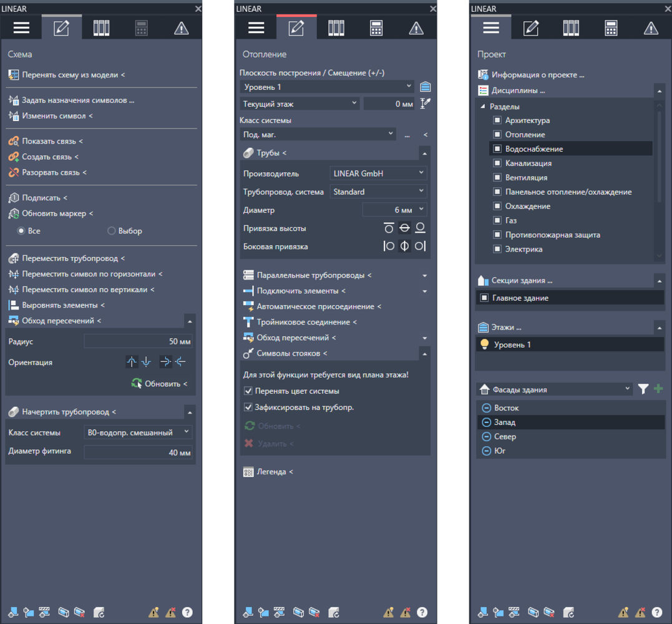Toggle Уровень 1 light bulb visibility
672x624 pixels.
pyautogui.click(x=485, y=344)
